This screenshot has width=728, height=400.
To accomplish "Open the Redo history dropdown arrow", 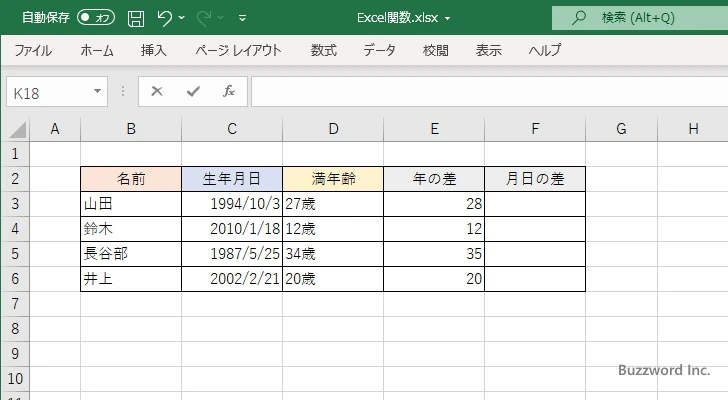I will [x=221, y=18].
